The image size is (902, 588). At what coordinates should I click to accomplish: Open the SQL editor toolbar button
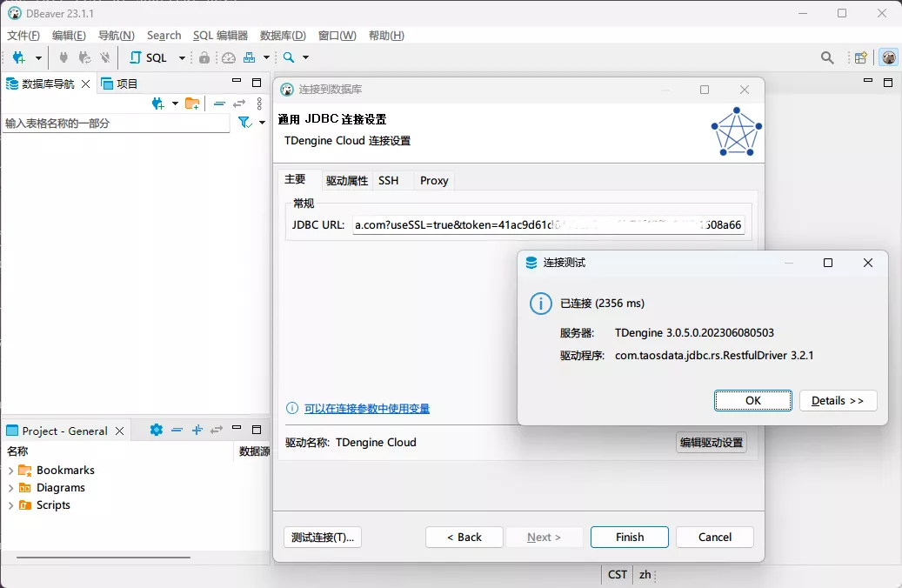coord(149,57)
